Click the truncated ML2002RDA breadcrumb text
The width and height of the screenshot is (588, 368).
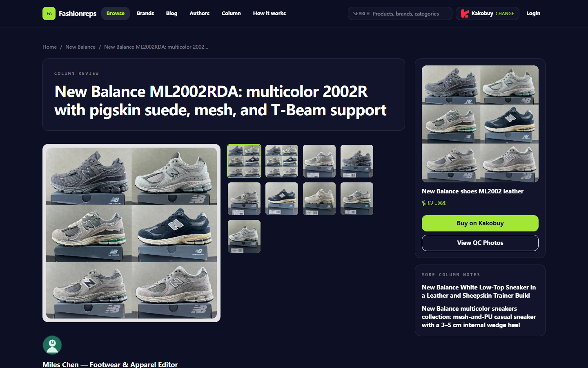pos(156,47)
